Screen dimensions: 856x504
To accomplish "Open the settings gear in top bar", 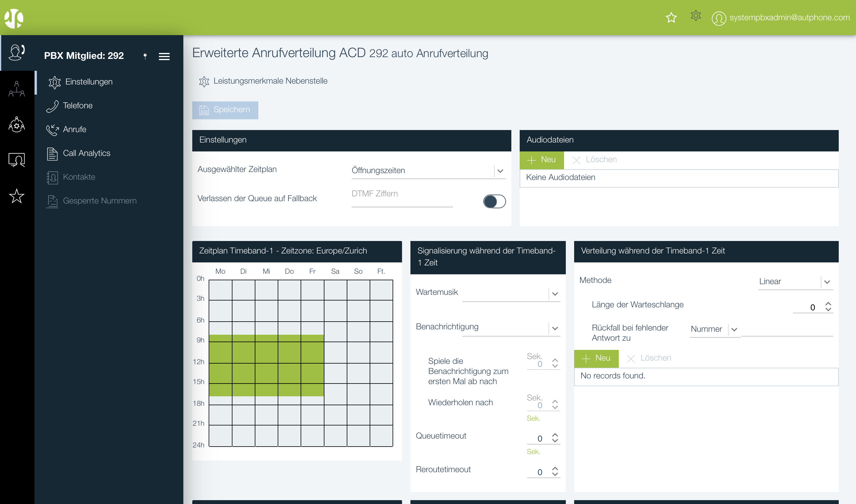I will point(695,16).
